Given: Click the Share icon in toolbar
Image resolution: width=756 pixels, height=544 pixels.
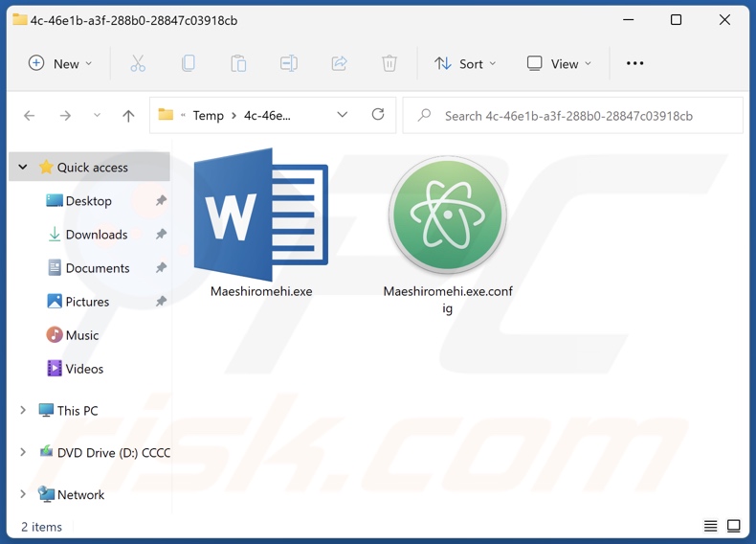Looking at the screenshot, I should 339,63.
